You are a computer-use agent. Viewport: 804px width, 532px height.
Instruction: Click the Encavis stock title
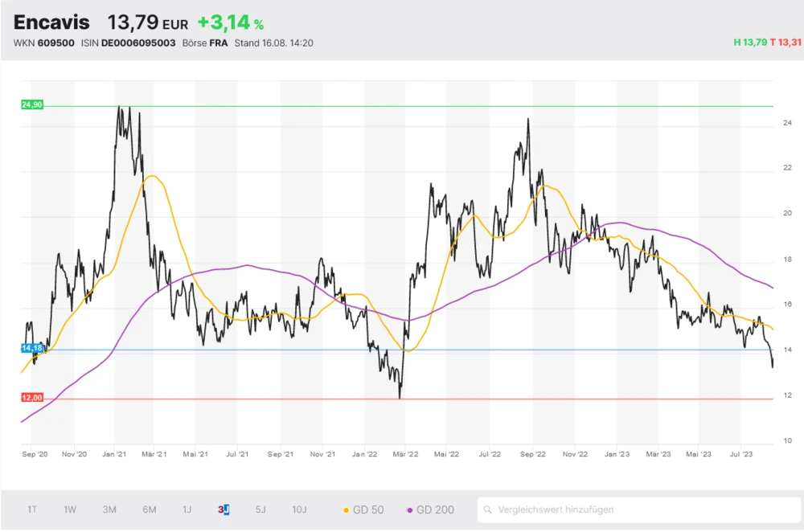(51, 23)
